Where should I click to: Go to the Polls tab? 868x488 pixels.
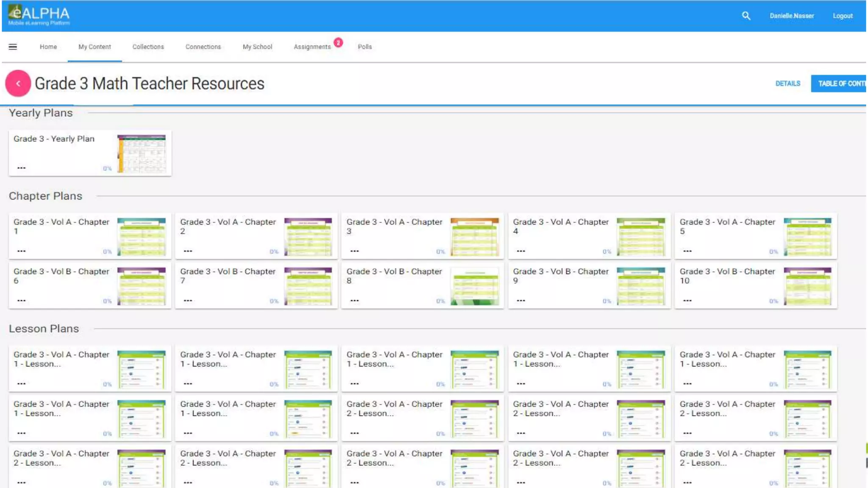364,47
